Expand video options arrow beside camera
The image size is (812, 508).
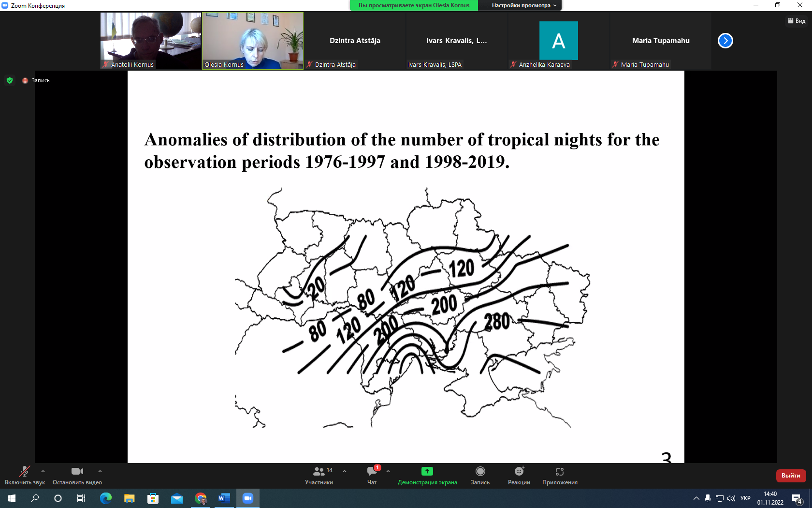coord(100,471)
